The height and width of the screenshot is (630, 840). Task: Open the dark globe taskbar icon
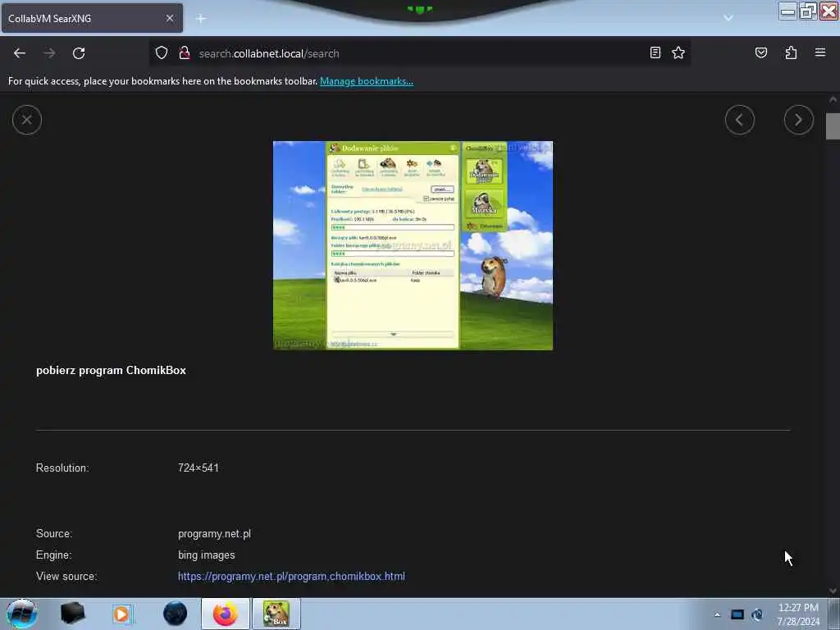(176, 614)
